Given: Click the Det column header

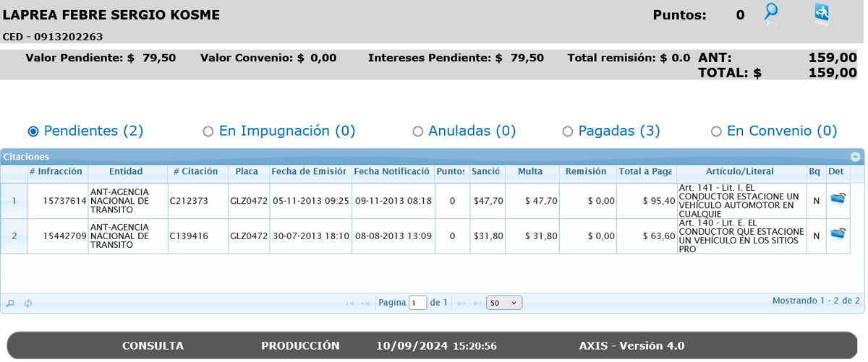Looking at the screenshot, I should click(836, 172).
